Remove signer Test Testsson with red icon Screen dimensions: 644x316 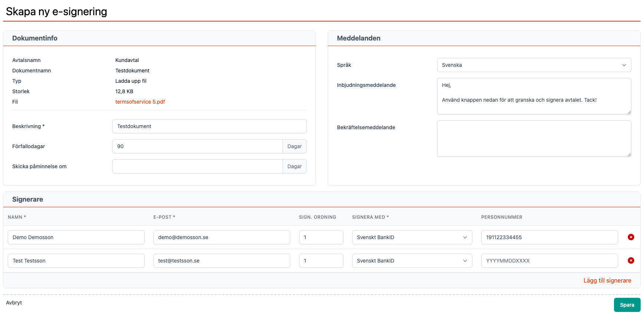click(x=631, y=261)
